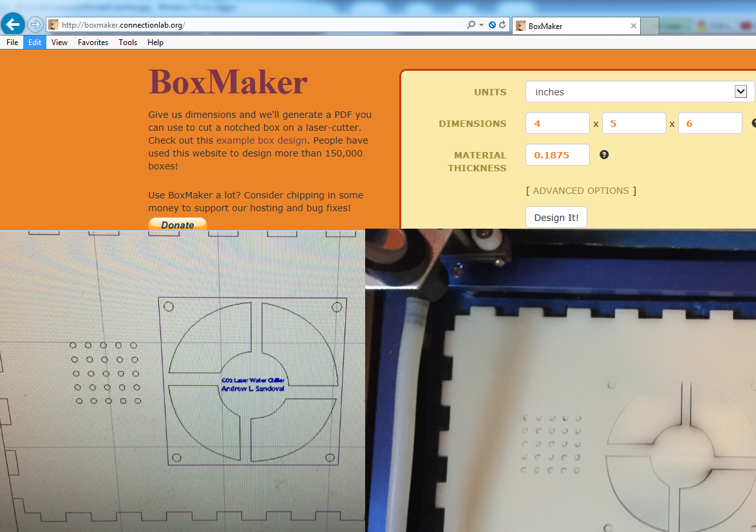
Task: Click the third dimension field containing 6
Action: [710, 124]
